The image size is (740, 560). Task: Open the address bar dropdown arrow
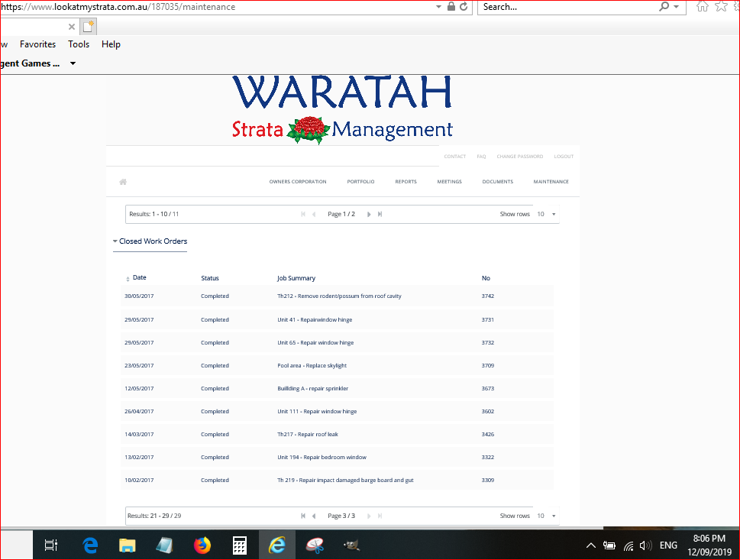click(x=439, y=7)
